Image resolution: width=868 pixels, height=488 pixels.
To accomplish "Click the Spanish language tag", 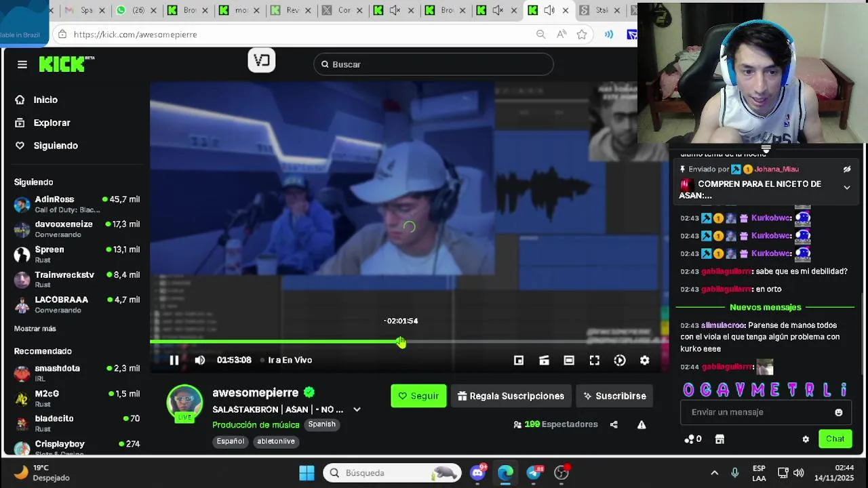I will click(322, 424).
